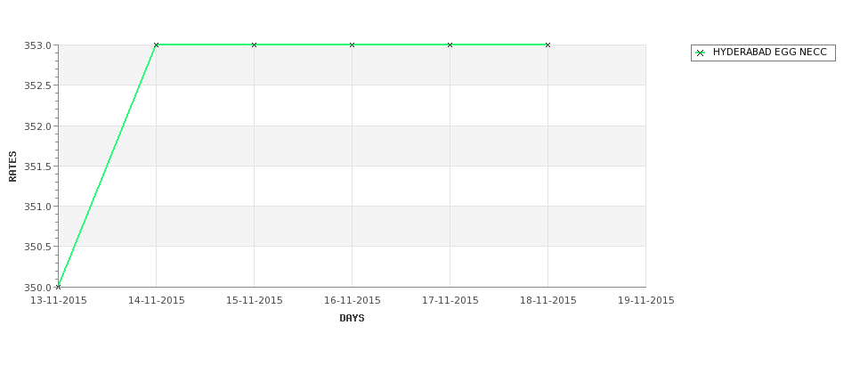Click the HYDERABAD EGG NECC legend label
868x382 pixels.
click(x=769, y=52)
